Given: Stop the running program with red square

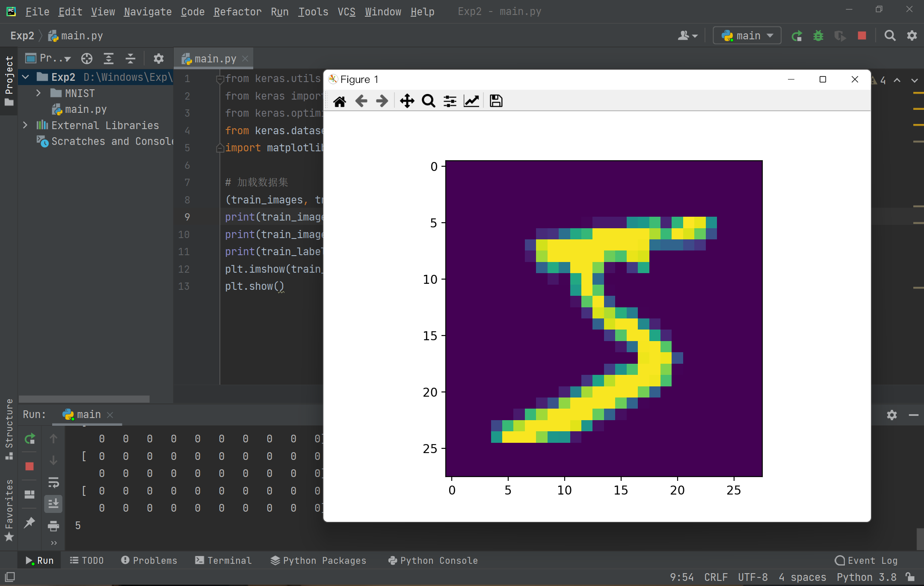Looking at the screenshot, I should click(862, 36).
